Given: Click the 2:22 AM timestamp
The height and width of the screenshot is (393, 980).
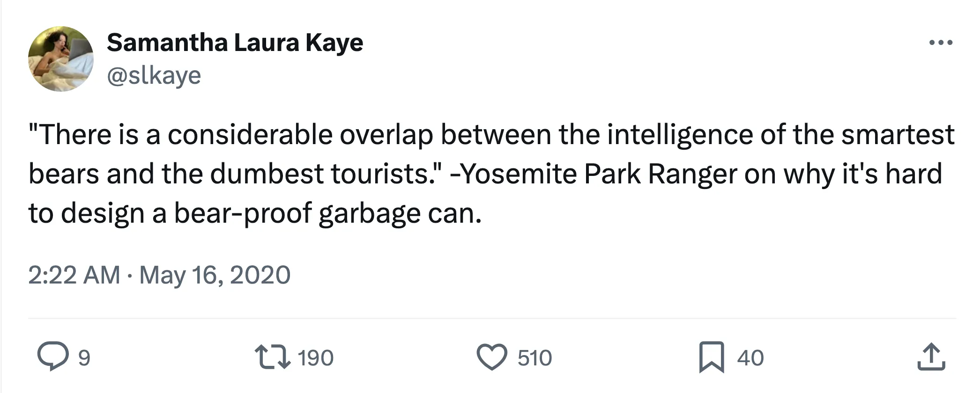Looking at the screenshot, I should [74, 275].
